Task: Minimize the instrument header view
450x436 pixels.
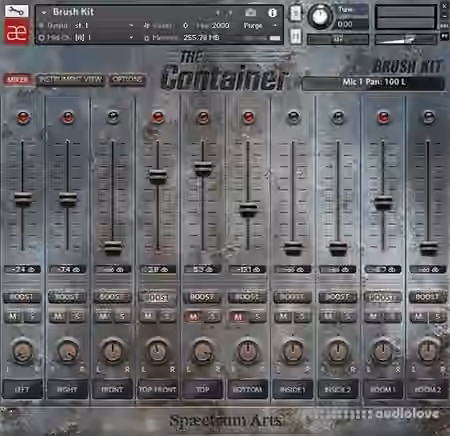Action: (444, 15)
